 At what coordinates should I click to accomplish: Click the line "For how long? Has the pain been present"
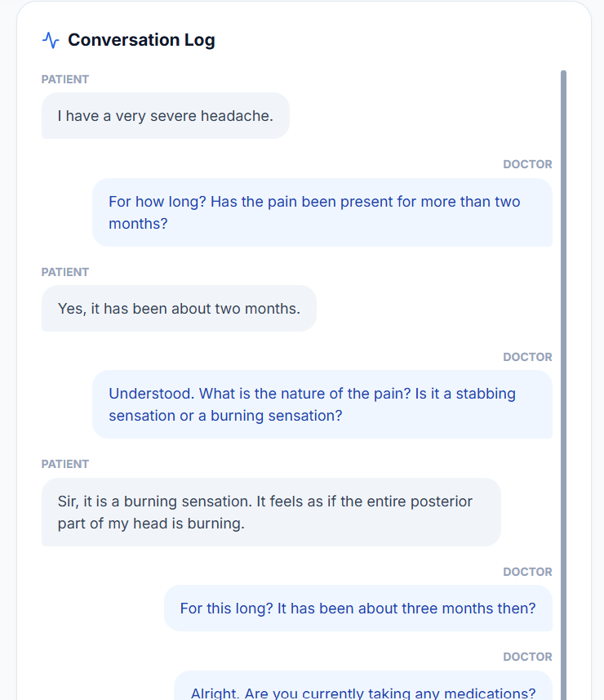tap(314, 202)
